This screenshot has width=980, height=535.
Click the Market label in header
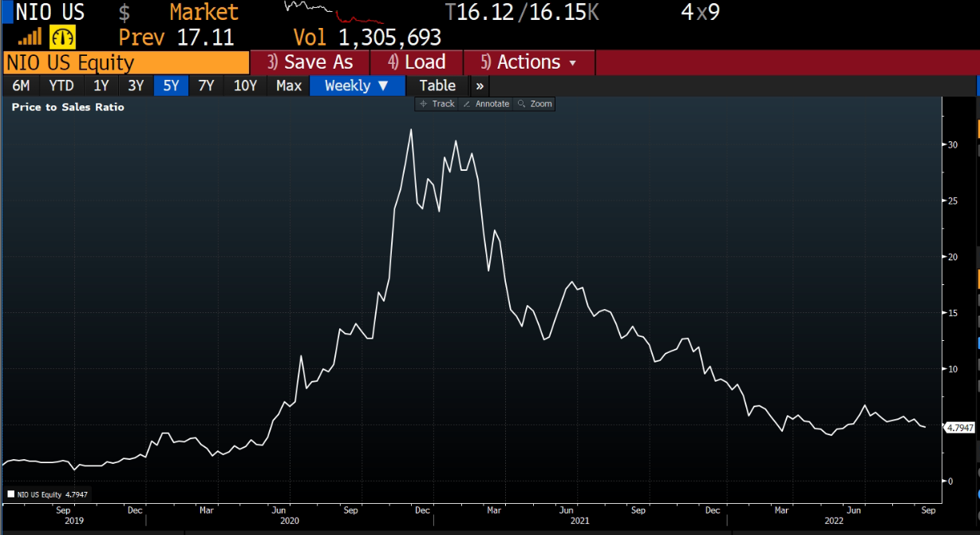coord(204,12)
